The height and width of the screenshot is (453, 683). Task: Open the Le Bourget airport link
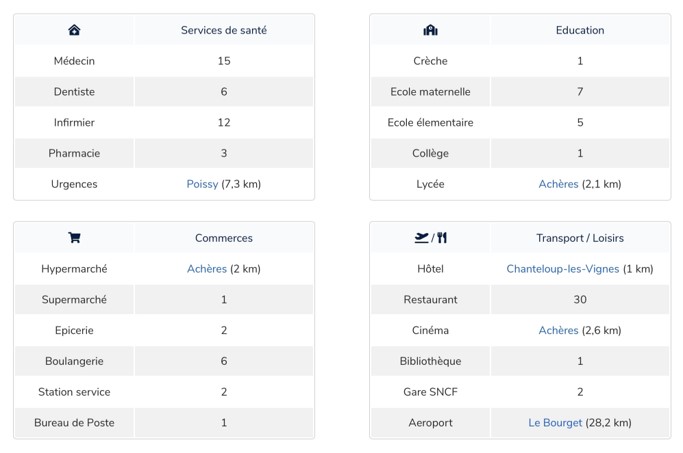click(x=555, y=423)
